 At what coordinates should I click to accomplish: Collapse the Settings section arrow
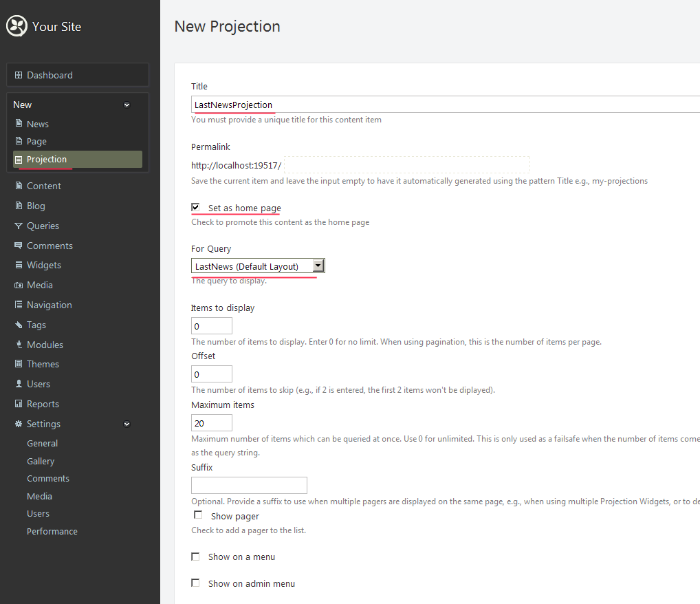[127, 424]
